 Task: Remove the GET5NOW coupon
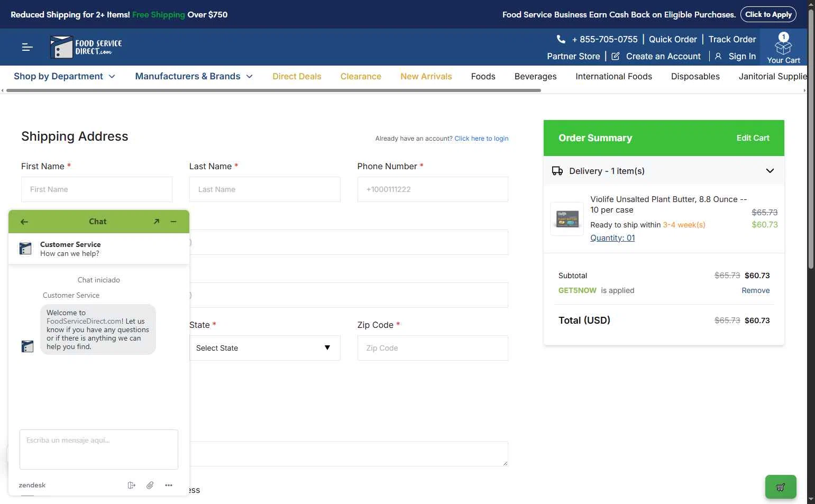[755, 290]
